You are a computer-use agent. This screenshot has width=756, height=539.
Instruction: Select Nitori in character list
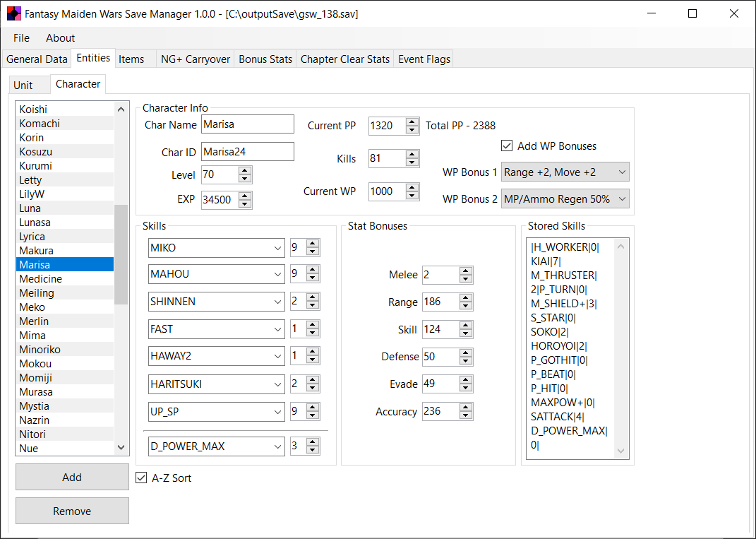(65, 434)
